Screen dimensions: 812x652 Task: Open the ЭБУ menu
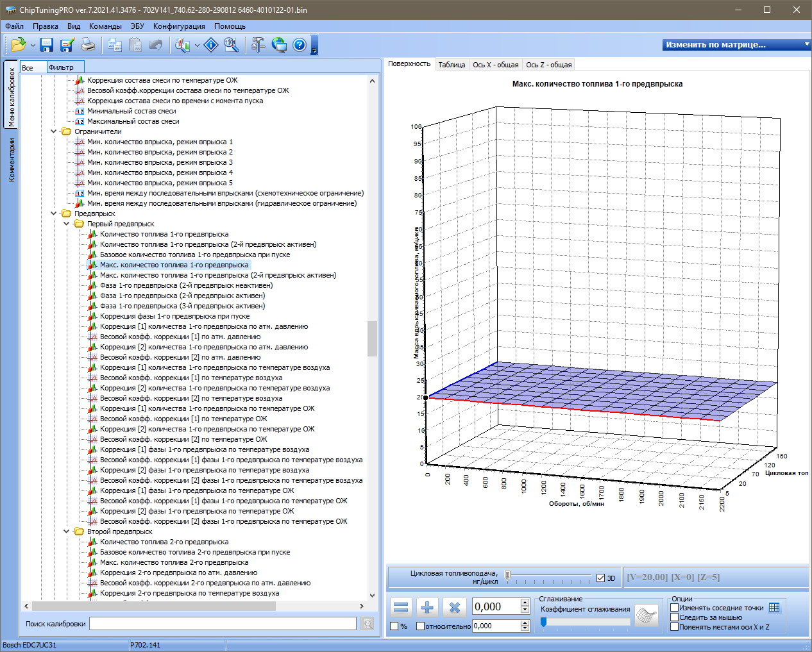click(137, 26)
